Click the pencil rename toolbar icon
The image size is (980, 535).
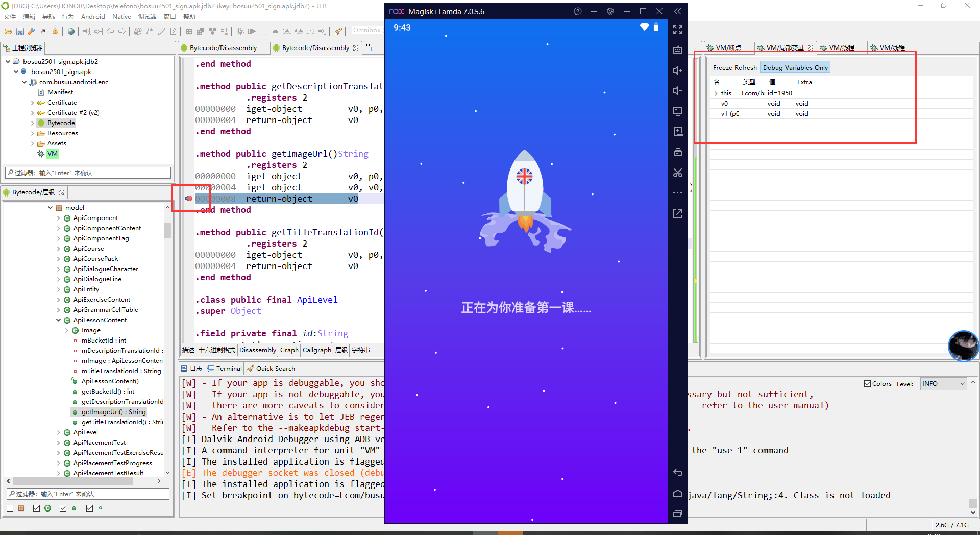click(x=161, y=32)
